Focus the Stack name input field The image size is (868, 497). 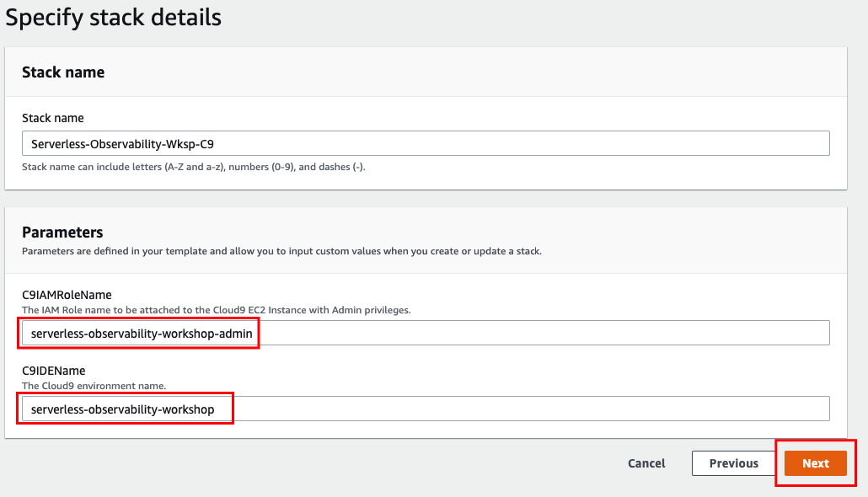coord(426,143)
